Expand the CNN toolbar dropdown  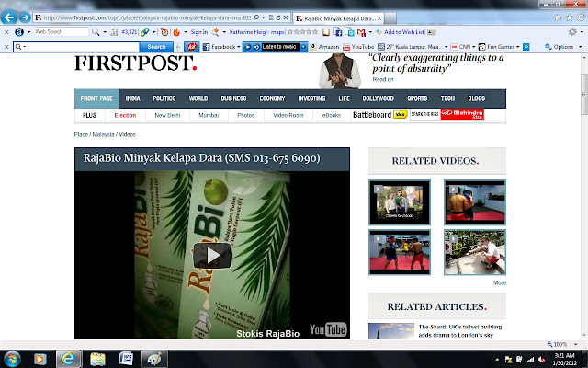[x=474, y=47]
